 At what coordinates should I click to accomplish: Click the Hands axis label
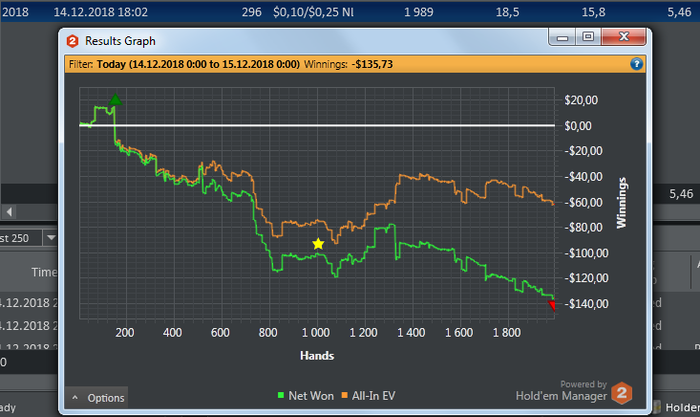(x=317, y=355)
